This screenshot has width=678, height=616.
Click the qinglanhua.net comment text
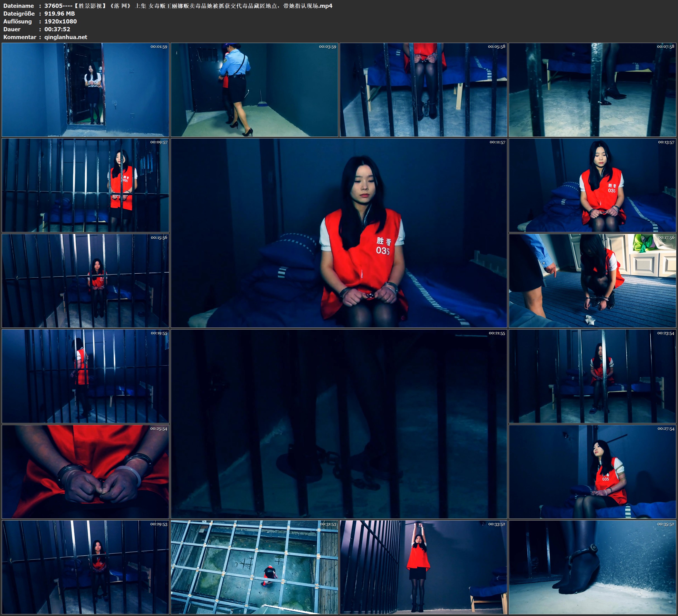click(x=66, y=37)
